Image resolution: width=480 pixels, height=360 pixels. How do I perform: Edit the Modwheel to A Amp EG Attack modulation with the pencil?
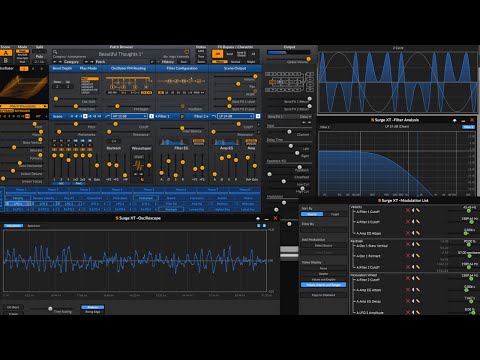(418, 290)
